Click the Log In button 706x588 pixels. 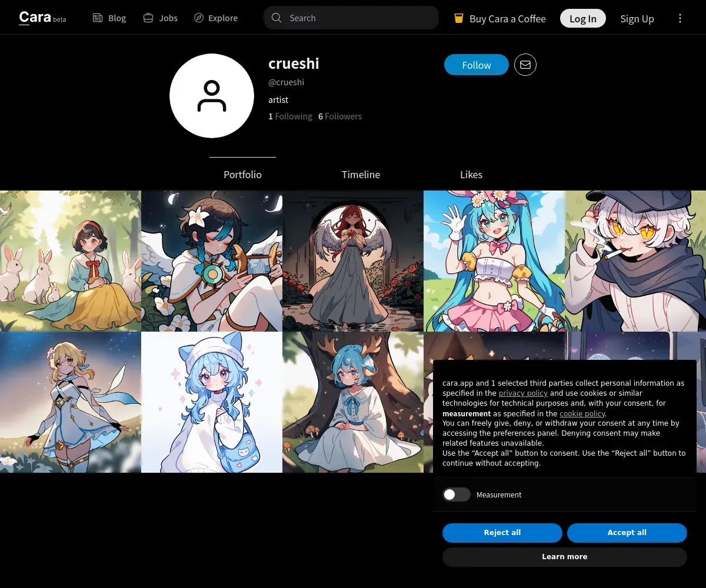click(x=583, y=18)
